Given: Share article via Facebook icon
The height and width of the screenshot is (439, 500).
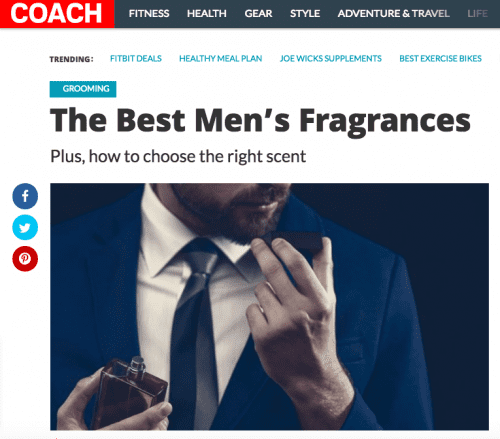Looking at the screenshot, I should click(25, 196).
